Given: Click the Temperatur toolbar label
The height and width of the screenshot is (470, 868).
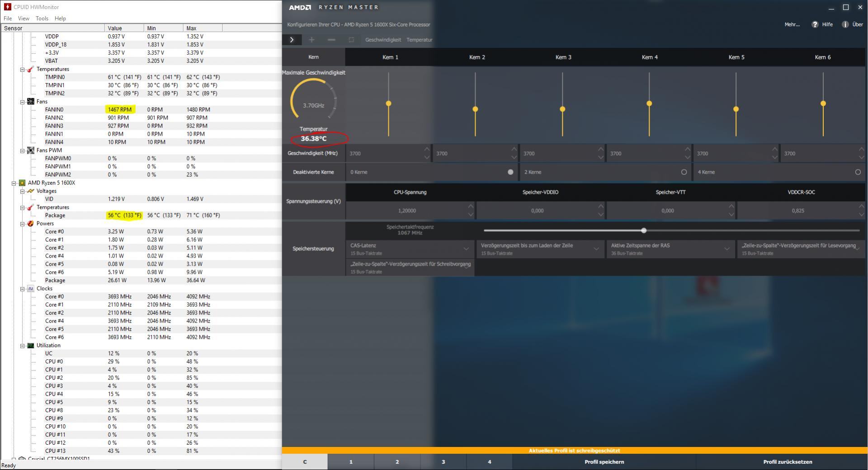Looking at the screenshot, I should coord(420,40).
